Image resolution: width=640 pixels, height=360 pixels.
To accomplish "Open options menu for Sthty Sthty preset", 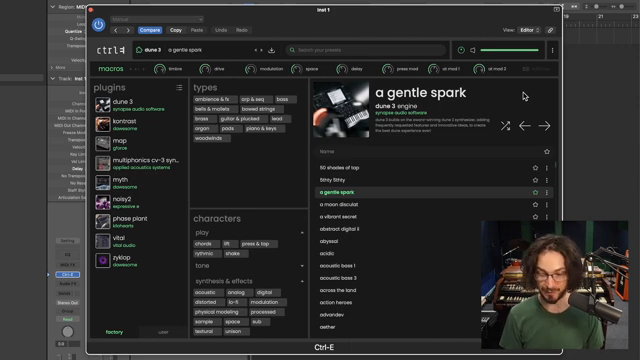I will pyautogui.click(x=547, y=180).
